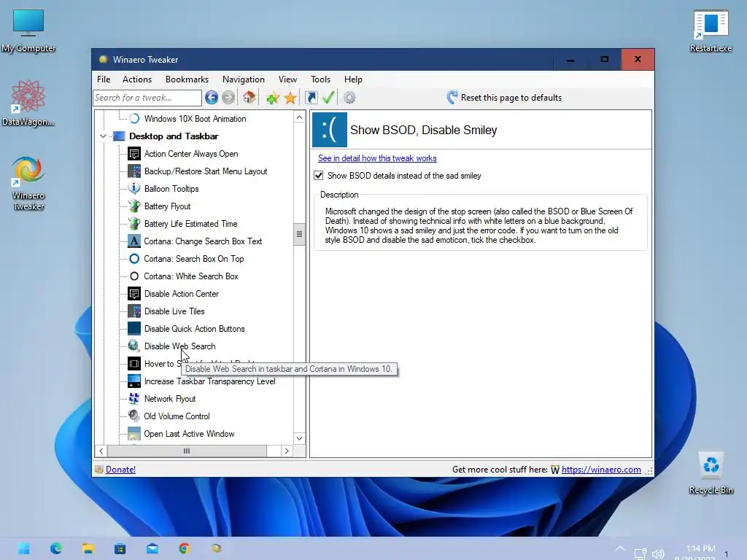Click the Old Volume Control speaker icon
The height and width of the screenshot is (560, 747).
134,416
